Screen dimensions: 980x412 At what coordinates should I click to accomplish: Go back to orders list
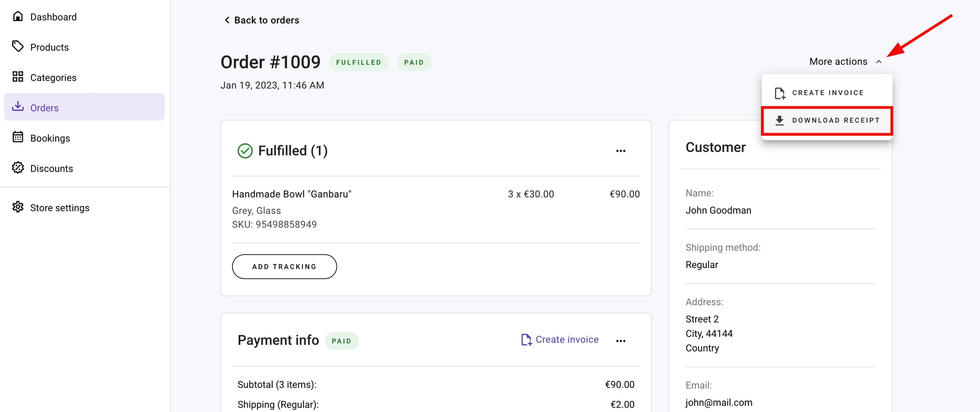262,20
